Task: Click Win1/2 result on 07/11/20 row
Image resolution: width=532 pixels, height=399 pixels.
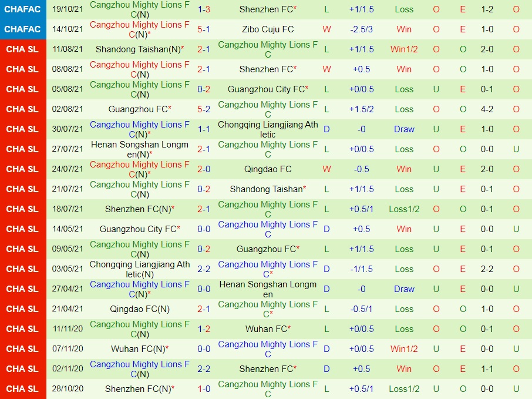Action: [x=404, y=349]
